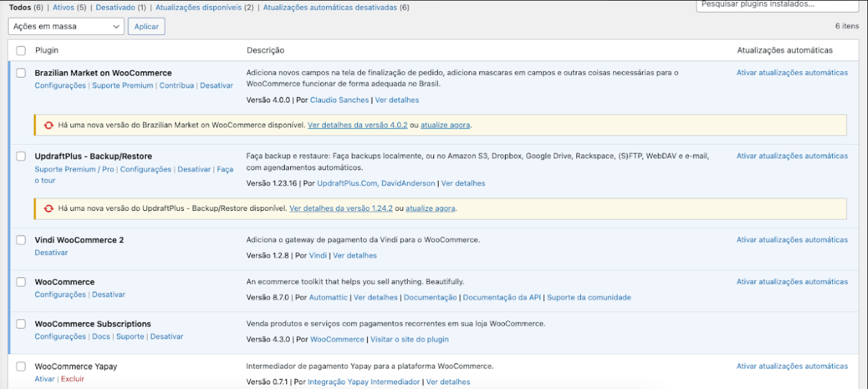Check the Brazilian Market on WooCommerce checkbox
This screenshot has height=389, width=868.
point(21,73)
